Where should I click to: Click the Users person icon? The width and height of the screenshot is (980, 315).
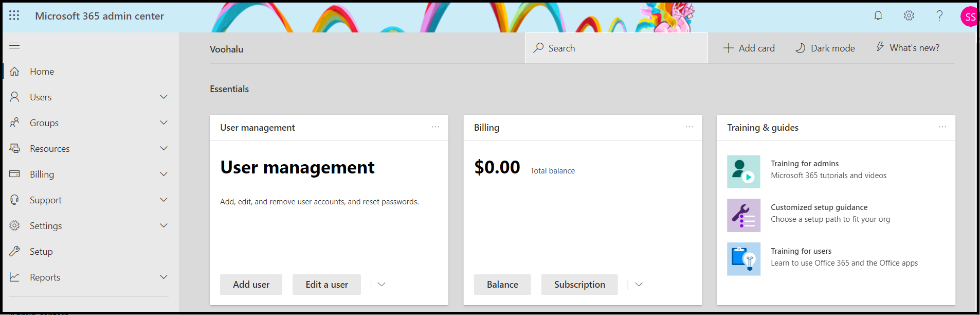coord(14,97)
